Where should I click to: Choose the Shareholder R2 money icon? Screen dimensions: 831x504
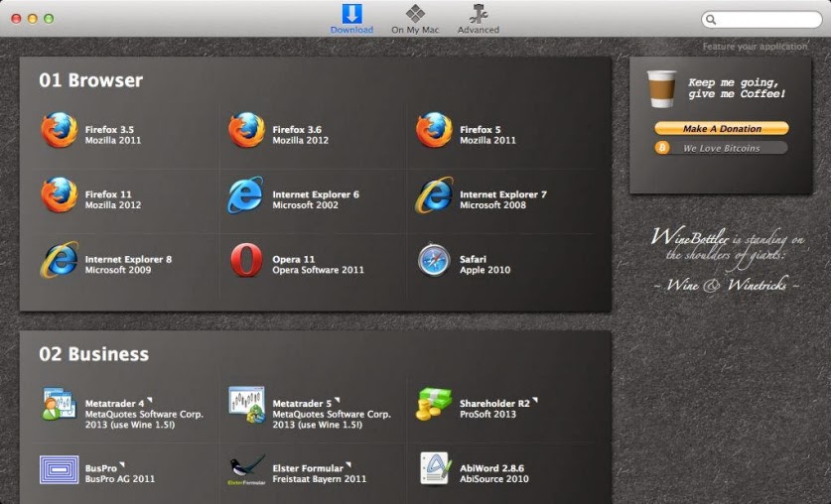tap(434, 405)
